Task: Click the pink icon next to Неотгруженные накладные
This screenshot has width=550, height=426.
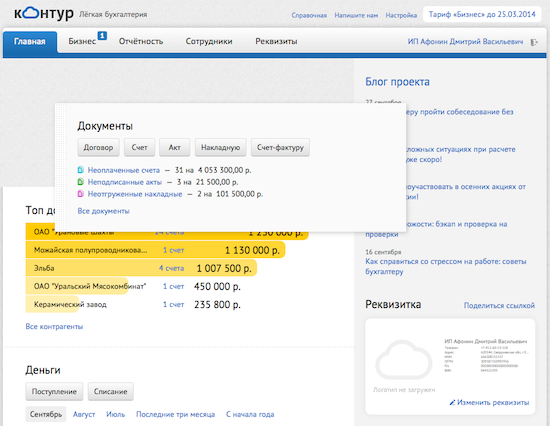Action: 81,194
